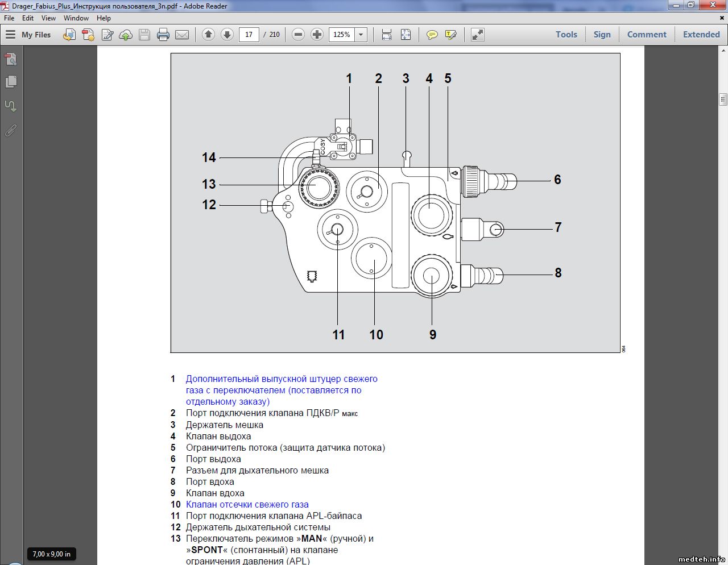Click the Print file icon
Viewport: 728px width, 565px height.
[163, 35]
